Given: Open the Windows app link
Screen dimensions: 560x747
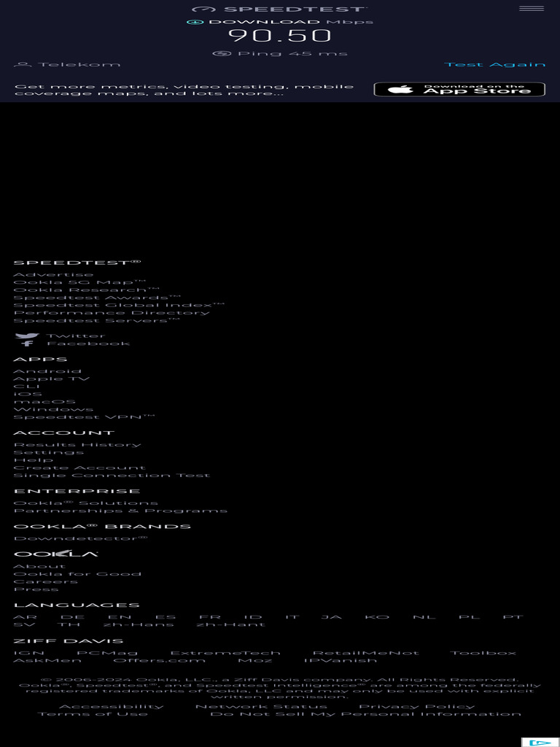Looking at the screenshot, I should 53,409.
